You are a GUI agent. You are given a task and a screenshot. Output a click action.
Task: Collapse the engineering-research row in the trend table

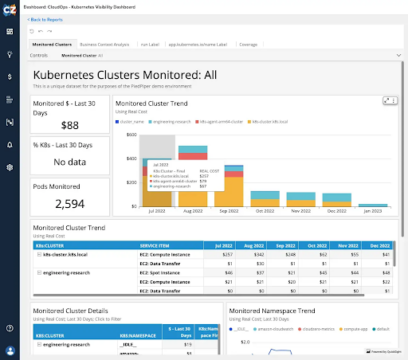point(39,273)
